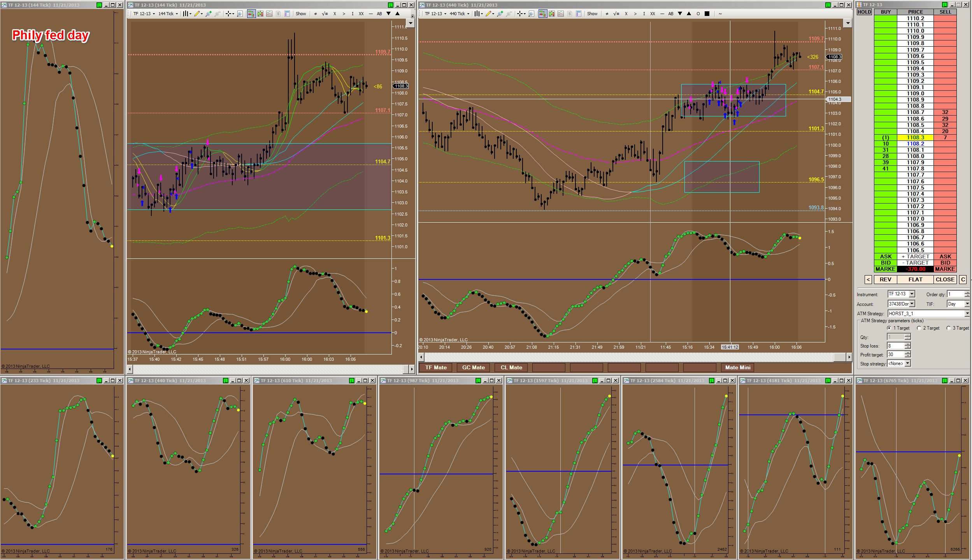
Task: Open bar style menu in 144 Tick chart toolbar
Action: tap(187, 14)
